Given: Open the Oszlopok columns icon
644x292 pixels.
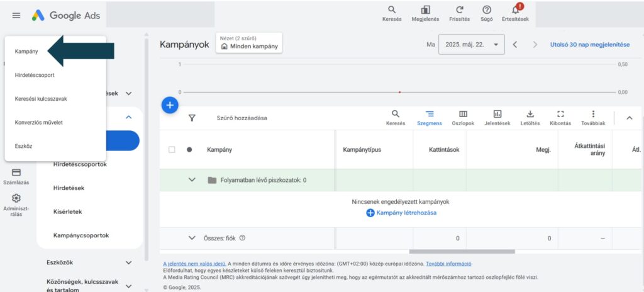Looking at the screenshot, I should pyautogui.click(x=463, y=117).
